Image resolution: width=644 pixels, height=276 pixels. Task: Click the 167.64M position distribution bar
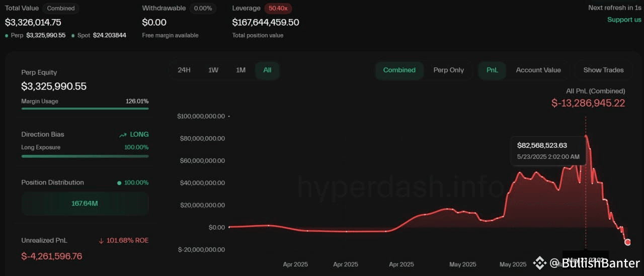coord(85,204)
